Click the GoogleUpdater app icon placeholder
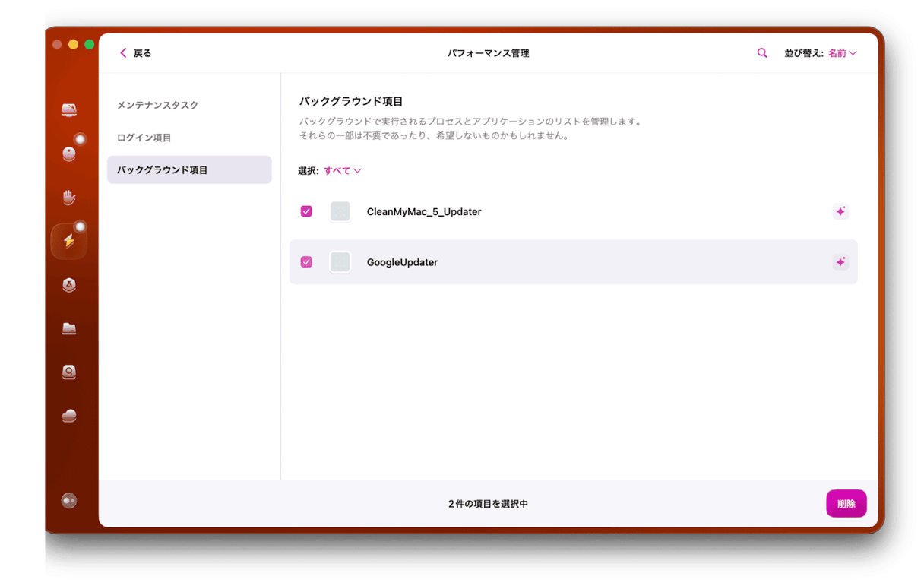Screen dimensions: 924x586 (x=340, y=261)
